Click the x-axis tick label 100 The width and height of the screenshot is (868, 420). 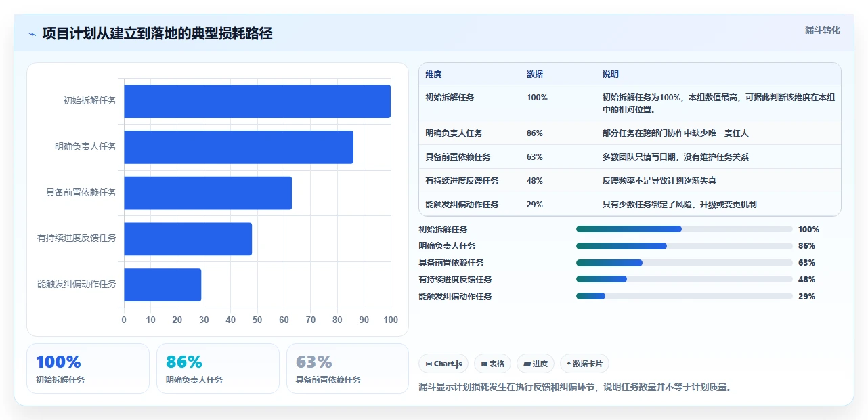coord(391,320)
